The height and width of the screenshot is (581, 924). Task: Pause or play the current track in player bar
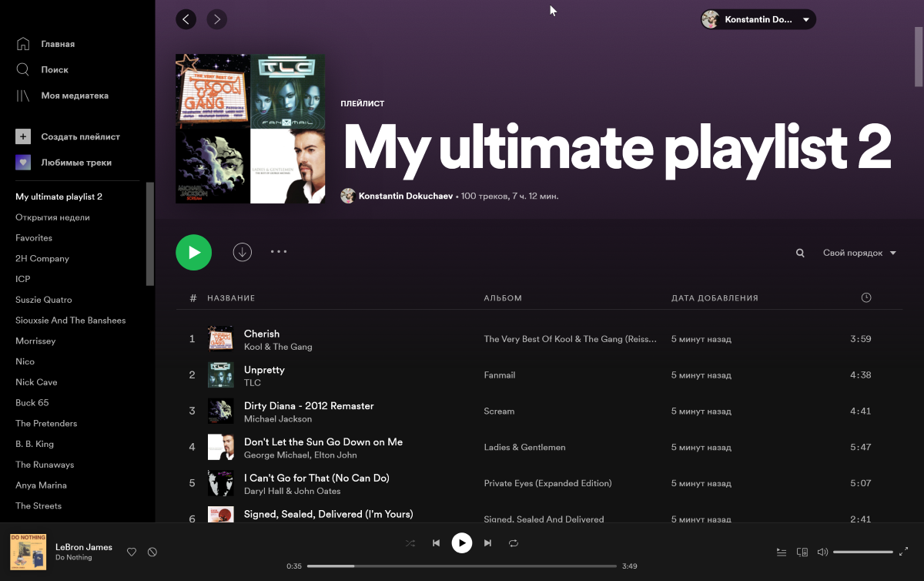[461, 543]
